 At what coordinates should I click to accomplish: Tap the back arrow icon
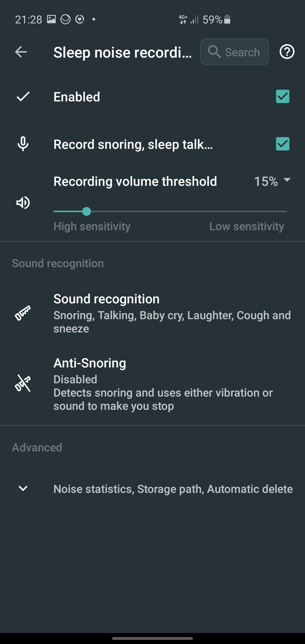coord(21,52)
